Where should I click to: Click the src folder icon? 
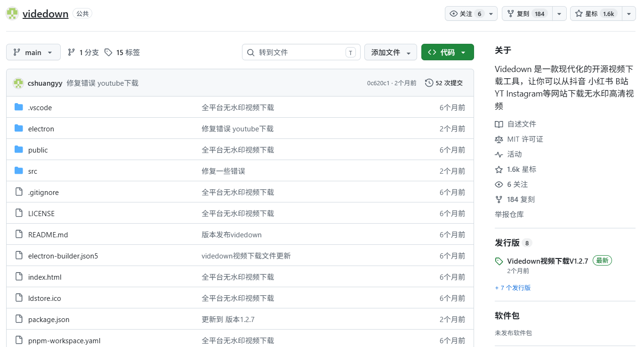(19, 170)
